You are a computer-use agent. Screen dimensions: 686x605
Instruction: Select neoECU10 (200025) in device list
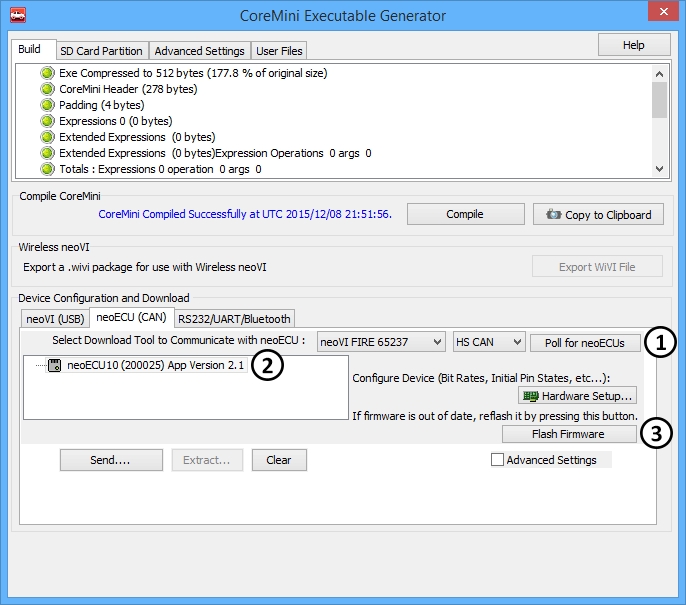[x=155, y=366]
